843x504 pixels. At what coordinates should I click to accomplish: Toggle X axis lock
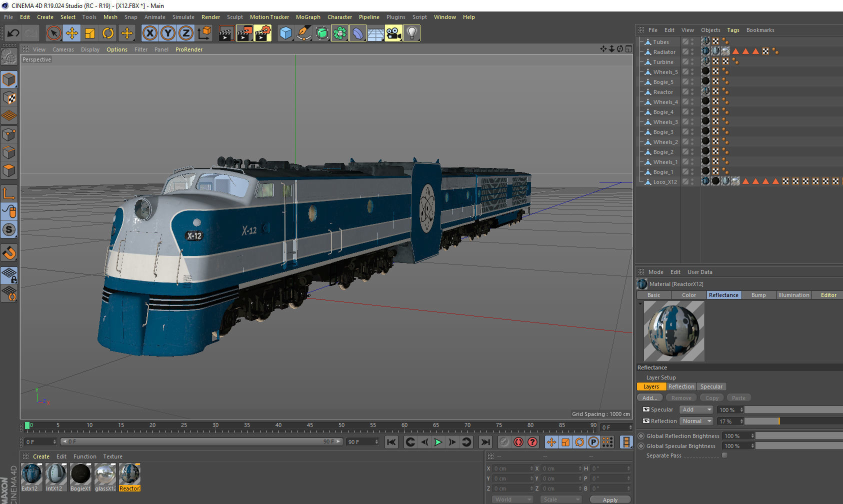(x=149, y=33)
